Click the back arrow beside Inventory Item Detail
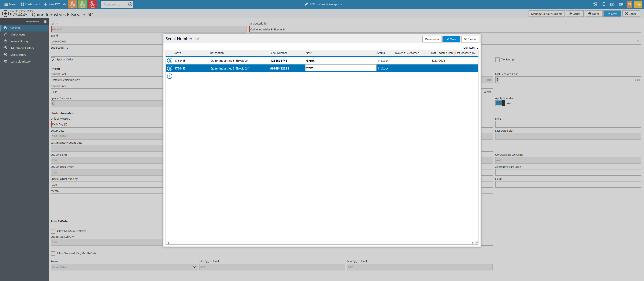Viewport: 644px width, 281px height. (5, 13)
